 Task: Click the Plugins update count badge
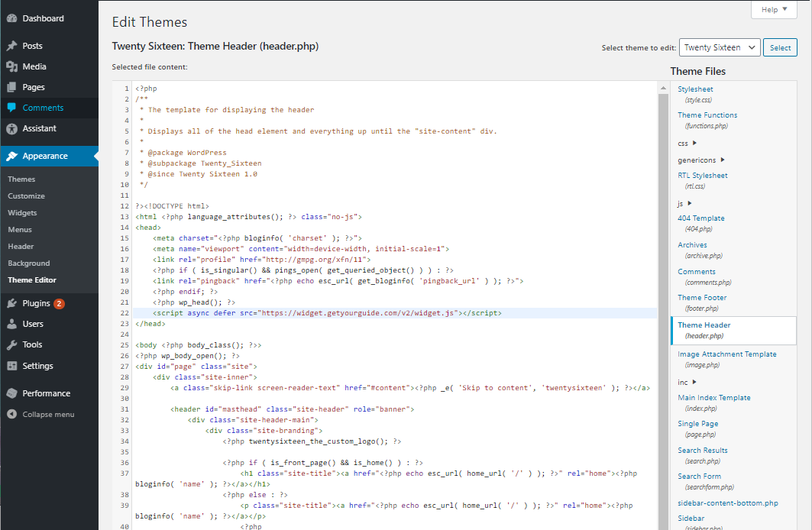pyautogui.click(x=59, y=304)
